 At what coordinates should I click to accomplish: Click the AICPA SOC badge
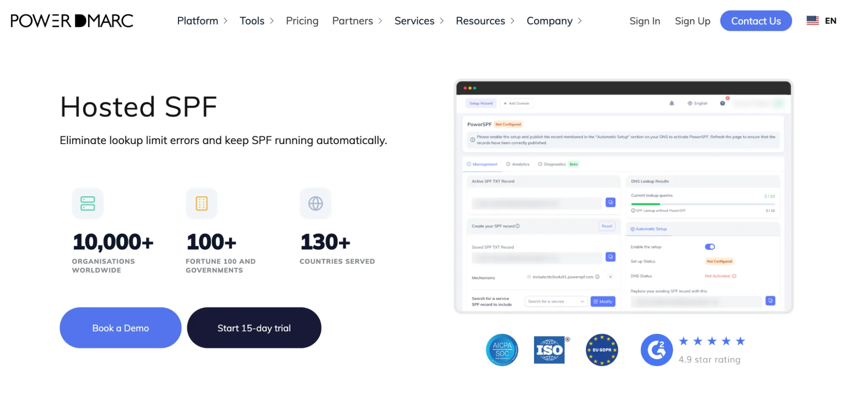[502, 350]
